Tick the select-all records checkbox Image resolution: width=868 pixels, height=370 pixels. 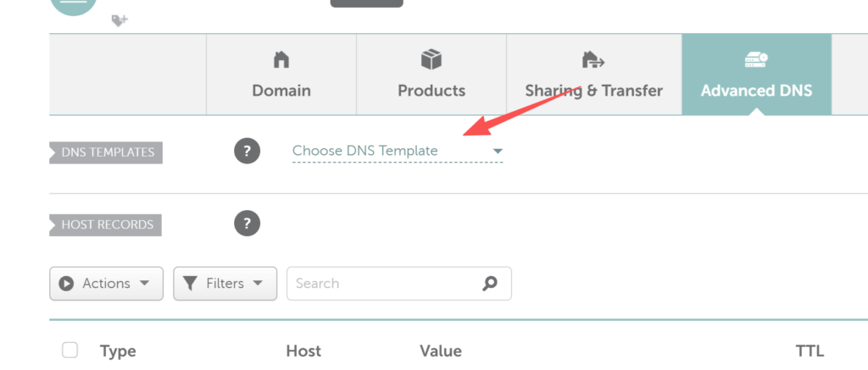[x=70, y=350]
